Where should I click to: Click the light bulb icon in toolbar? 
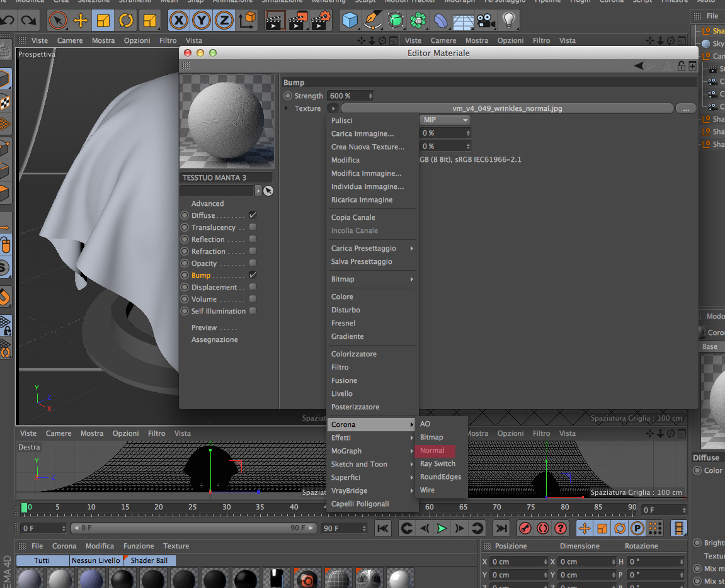tap(508, 21)
